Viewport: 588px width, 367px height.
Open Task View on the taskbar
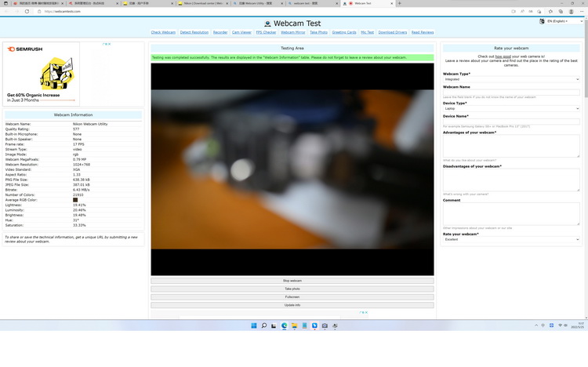274,325
